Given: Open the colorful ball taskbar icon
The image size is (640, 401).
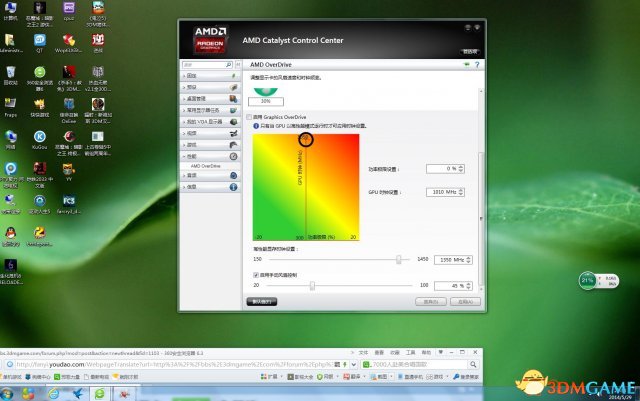Looking at the screenshot, I should 28,394.
